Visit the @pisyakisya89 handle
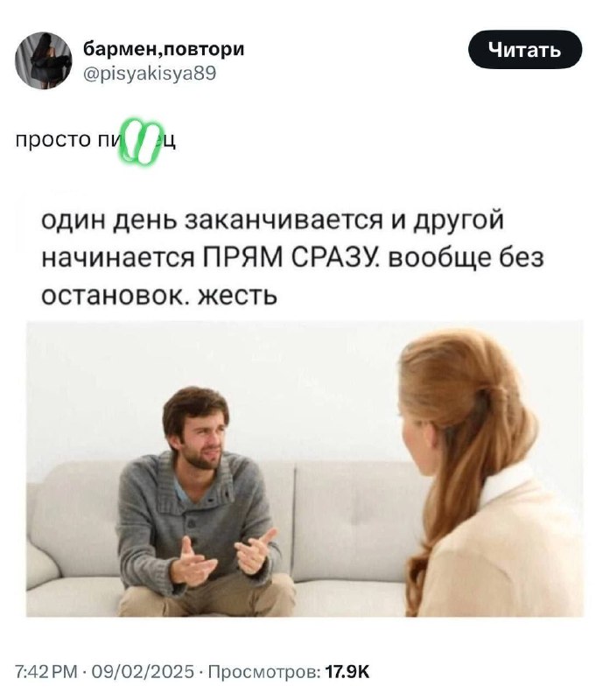Viewport: 610px width, 700px height. pos(150,73)
